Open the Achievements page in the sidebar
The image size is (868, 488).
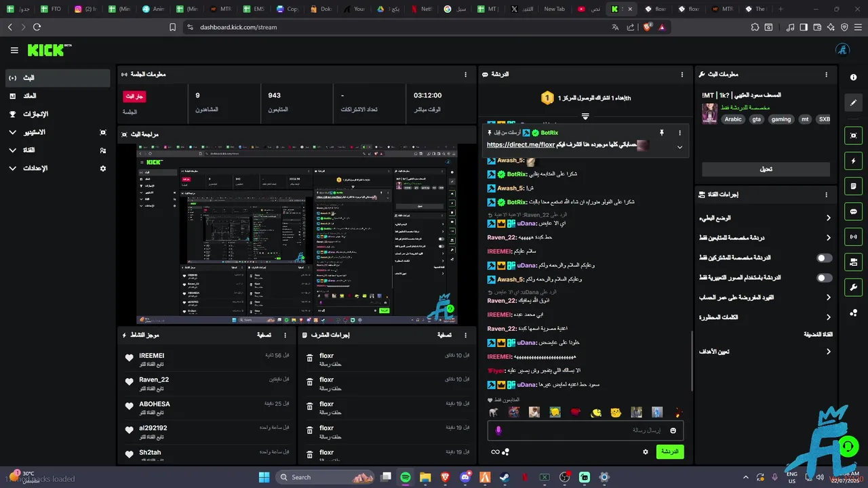58,114
